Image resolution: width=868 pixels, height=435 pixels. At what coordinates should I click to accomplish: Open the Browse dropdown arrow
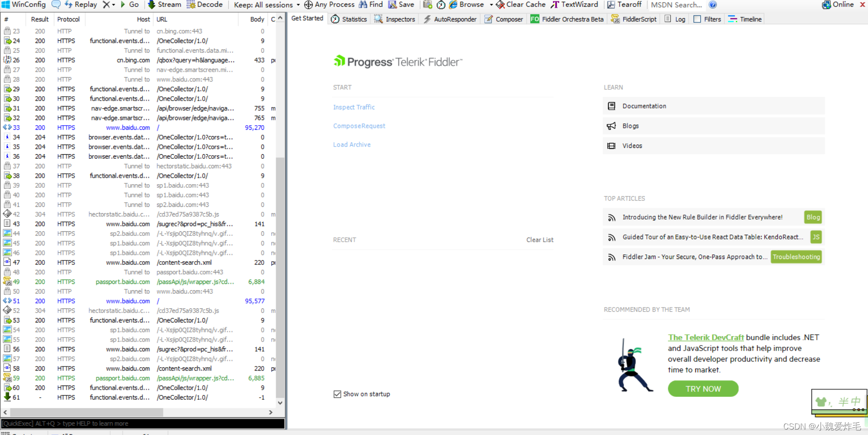(491, 5)
